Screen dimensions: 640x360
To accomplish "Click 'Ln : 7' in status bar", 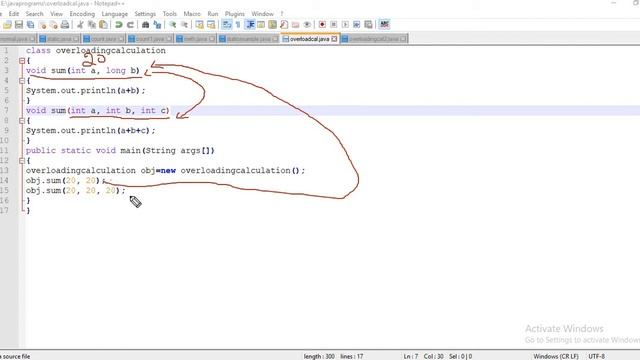I will (x=411, y=356).
